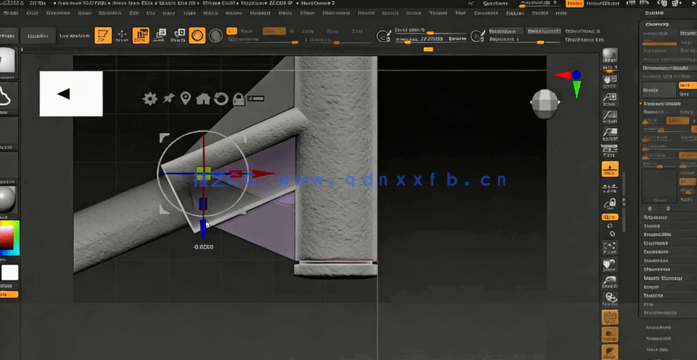Select the Rotate transform mode
This screenshot has height=360, width=697.
(x=179, y=35)
